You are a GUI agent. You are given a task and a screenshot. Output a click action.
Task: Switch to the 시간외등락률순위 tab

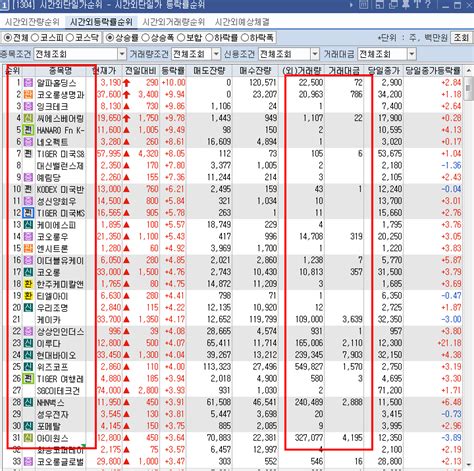[101, 22]
